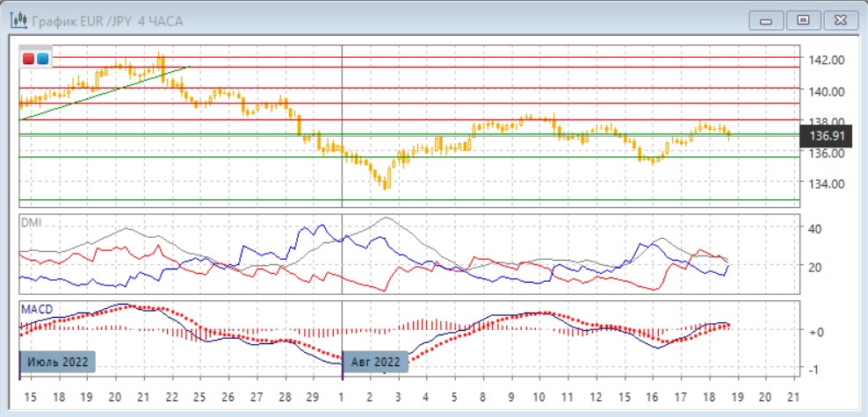Viewport: 868px width, 417px height.
Task: Click the red square chart button
Action: click(x=28, y=59)
